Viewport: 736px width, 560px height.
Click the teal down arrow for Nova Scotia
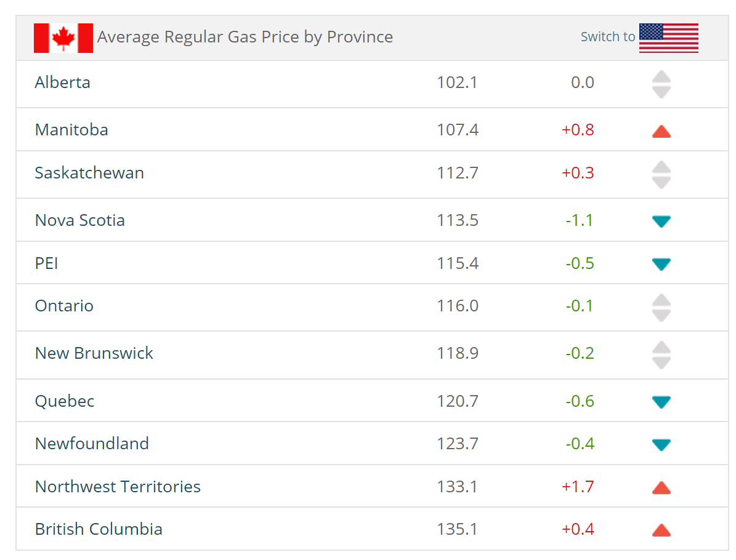pos(661,221)
